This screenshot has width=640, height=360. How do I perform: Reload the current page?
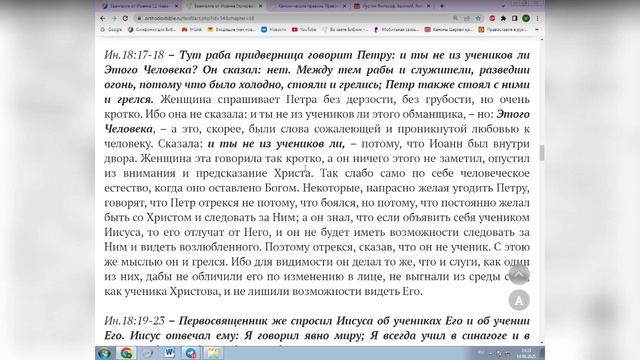coord(125,18)
